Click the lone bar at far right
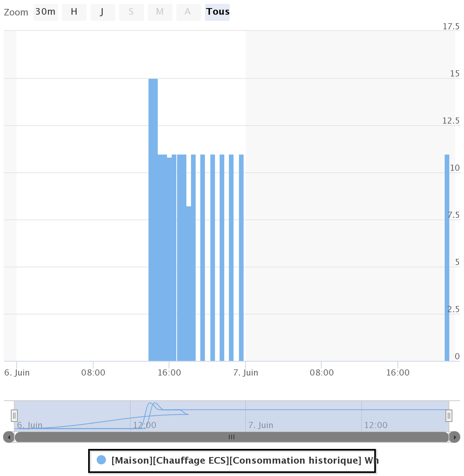Viewport: 464px width, 476px height. [447, 258]
